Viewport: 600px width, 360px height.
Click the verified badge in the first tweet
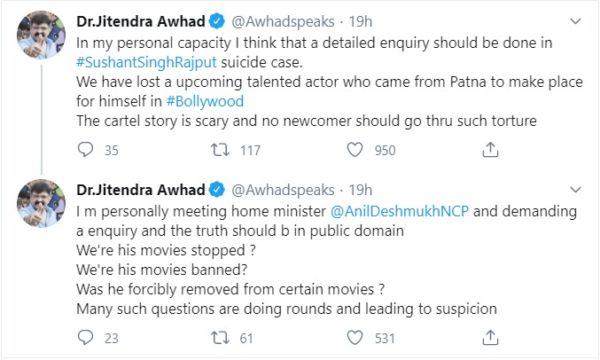pos(217,21)
